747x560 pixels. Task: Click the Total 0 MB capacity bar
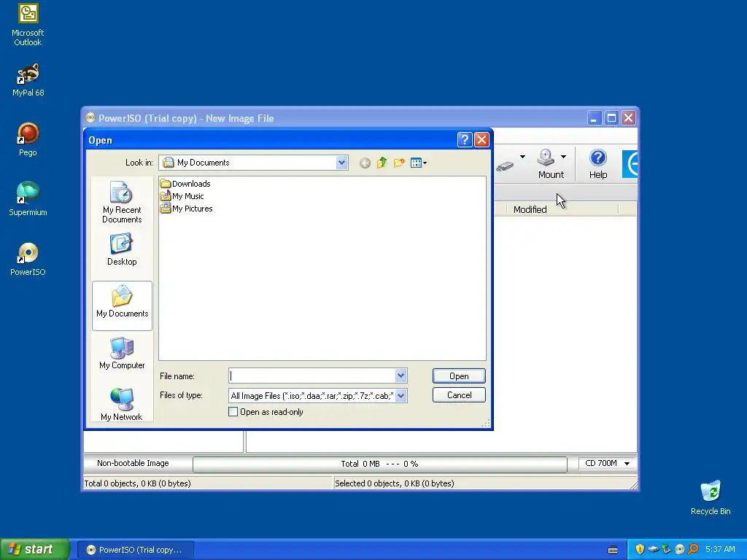click(x=379, y=464)
